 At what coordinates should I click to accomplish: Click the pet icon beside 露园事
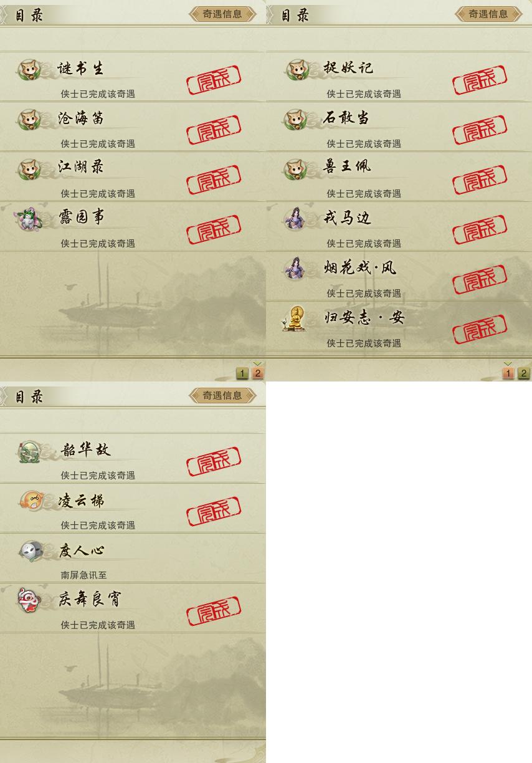pos(29,219)
